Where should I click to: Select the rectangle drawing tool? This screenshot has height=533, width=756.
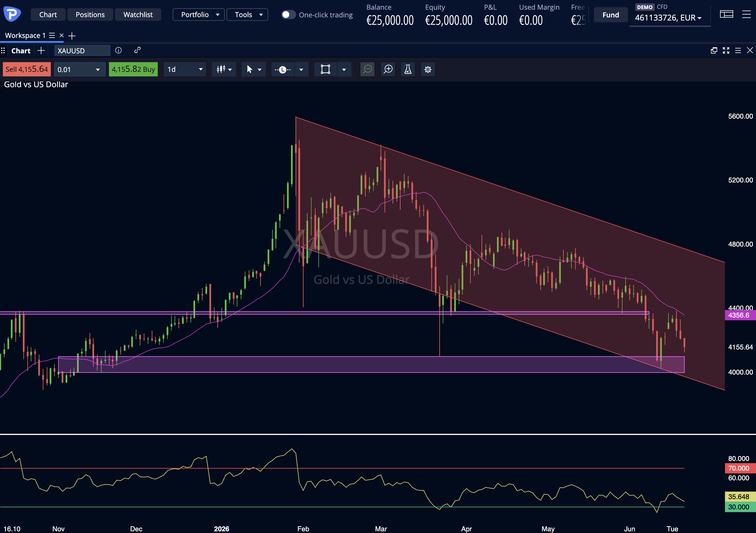click(x=326, y=70)
